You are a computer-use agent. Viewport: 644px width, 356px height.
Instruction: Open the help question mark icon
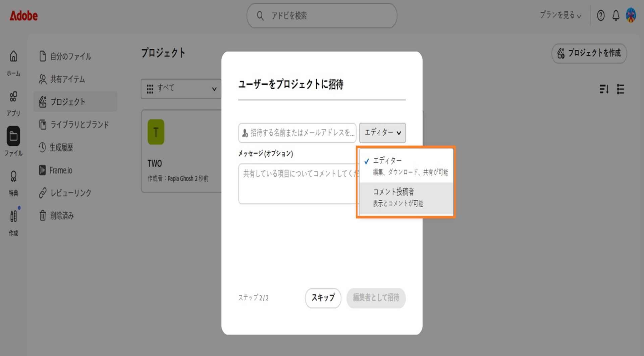point(601,15)
